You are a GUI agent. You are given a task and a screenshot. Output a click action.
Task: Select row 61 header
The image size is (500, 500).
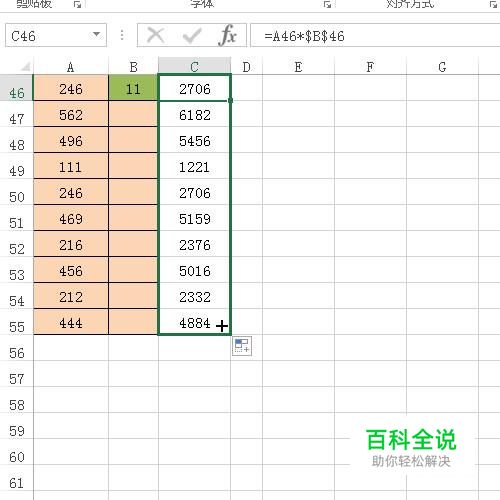(17, 478)
